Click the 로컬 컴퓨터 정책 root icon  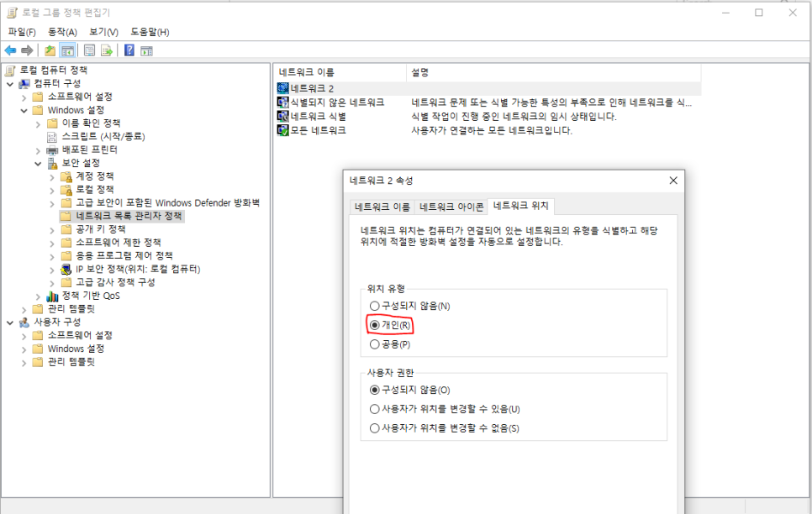(x=11, y=71)
